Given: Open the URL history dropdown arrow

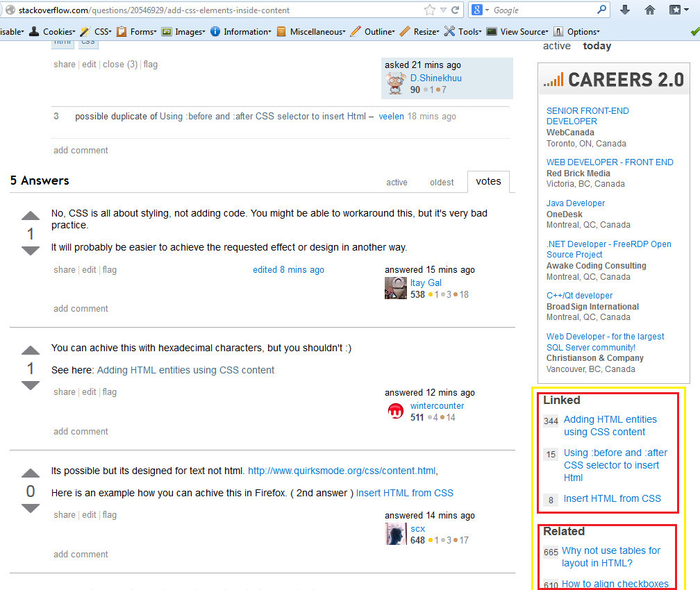Looking at the screenshot, I should click(443, 10).
